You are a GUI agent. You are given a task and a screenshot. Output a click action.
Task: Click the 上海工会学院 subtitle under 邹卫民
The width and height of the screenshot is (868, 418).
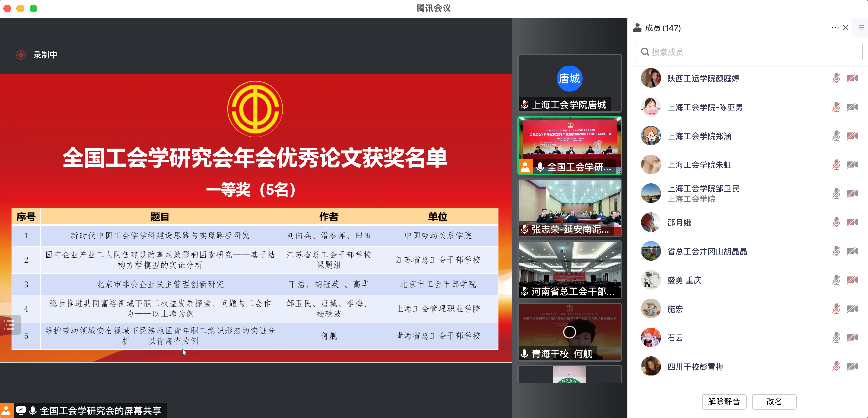point(691,199)
